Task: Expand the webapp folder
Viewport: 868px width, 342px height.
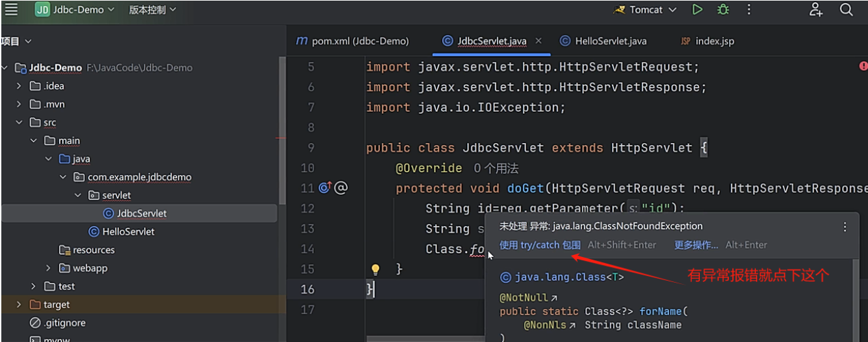Action: (x=48, y=268)
